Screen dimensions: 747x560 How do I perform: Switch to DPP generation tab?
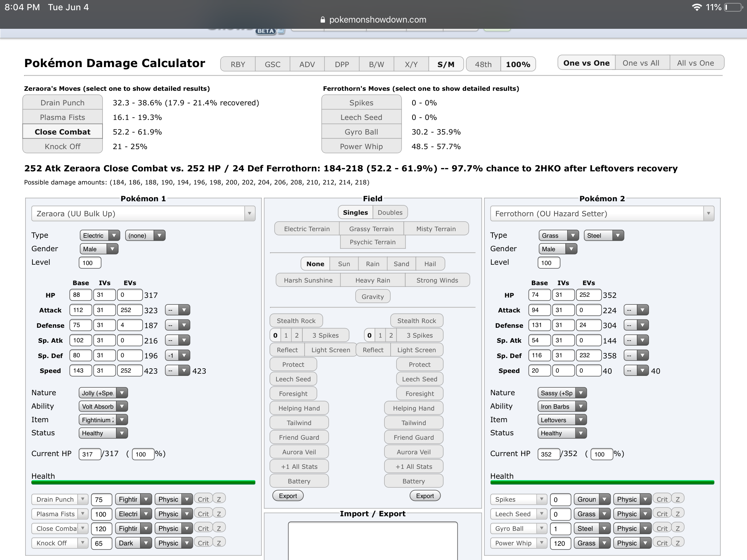[342, 64]
